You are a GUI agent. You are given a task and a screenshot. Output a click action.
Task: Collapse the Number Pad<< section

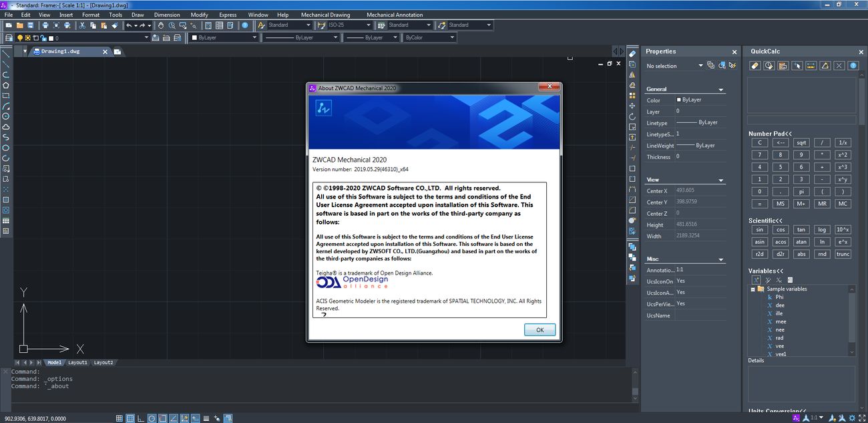[770, 134]
